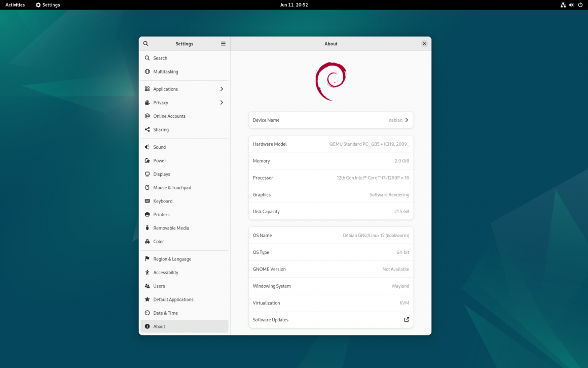Click the power icon at top right

coord(580,5)
